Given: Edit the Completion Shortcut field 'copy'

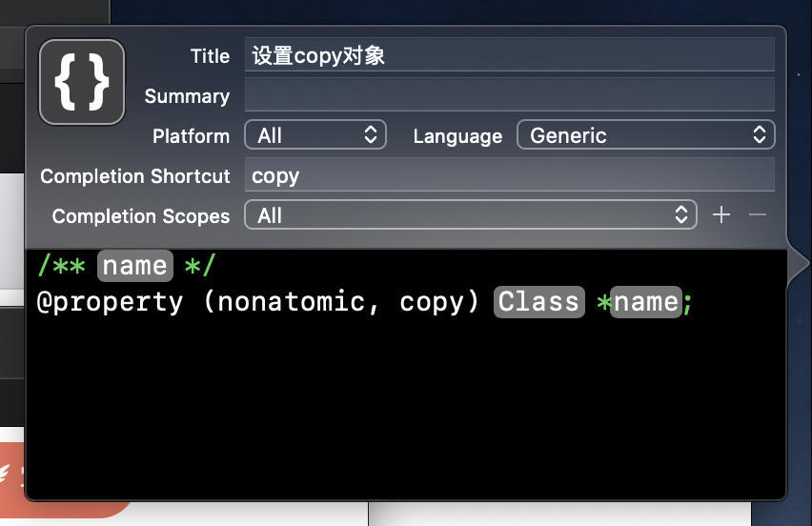Looking at the screenshot, I should pyautogui.click(x=510, y=175).
